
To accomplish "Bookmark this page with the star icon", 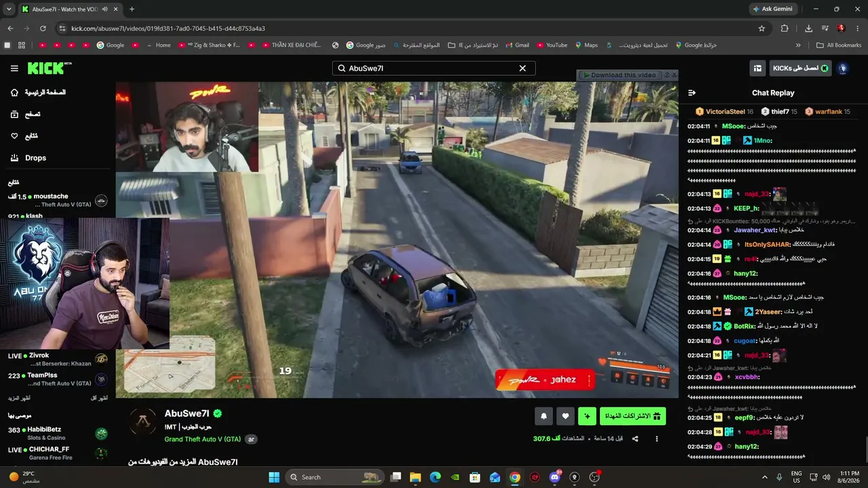I will (x=762, y=28).
